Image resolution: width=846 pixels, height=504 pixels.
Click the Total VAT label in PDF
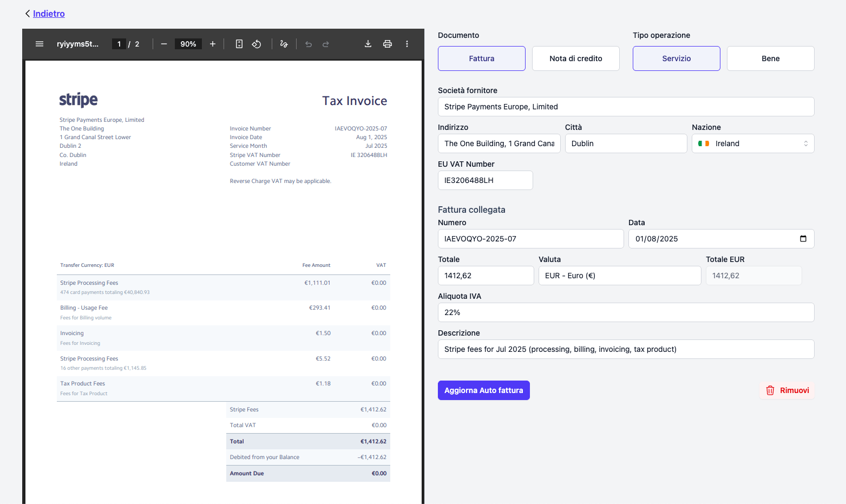(x=243, y=426)
